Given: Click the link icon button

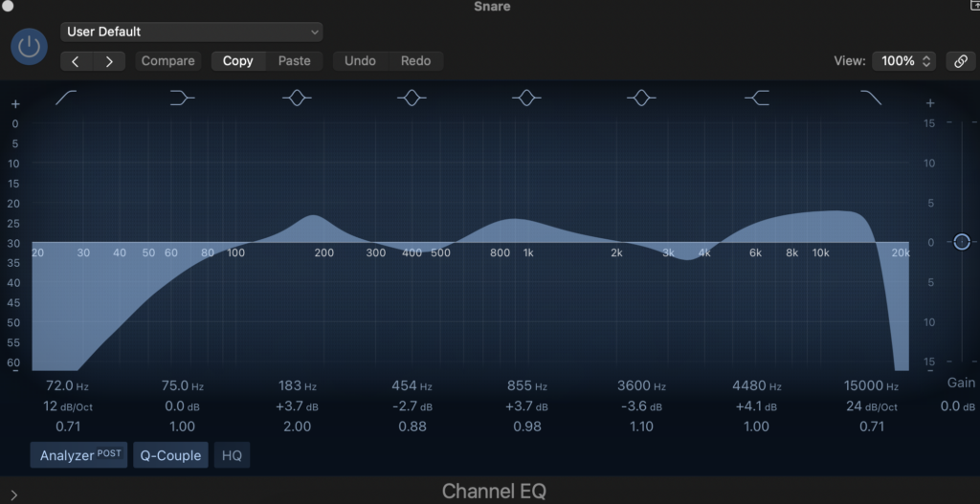Looking at the screenshot, I should point(960,61).
